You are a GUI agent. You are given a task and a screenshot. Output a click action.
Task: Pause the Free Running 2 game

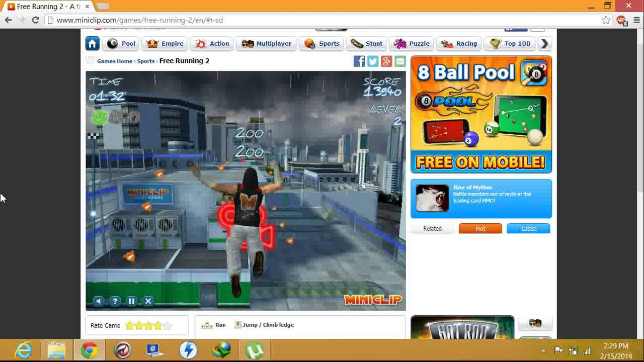point(131,301)
